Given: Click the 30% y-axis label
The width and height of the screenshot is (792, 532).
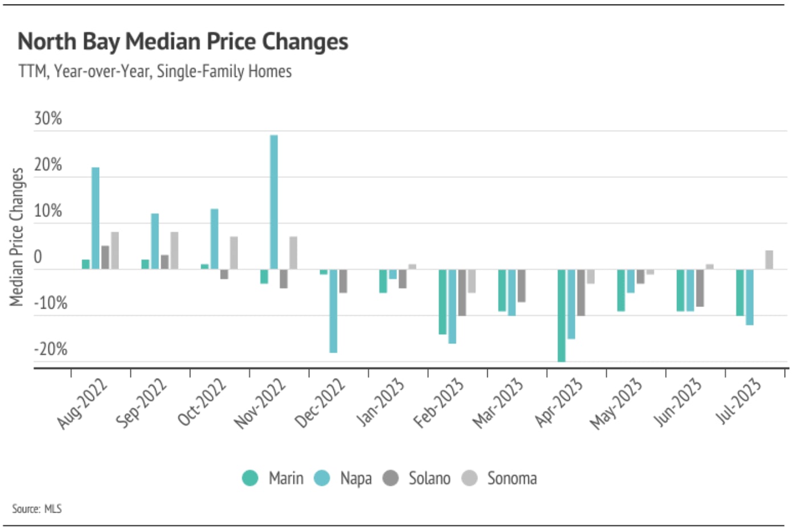Looking at the screenshot, I should 48,118.
